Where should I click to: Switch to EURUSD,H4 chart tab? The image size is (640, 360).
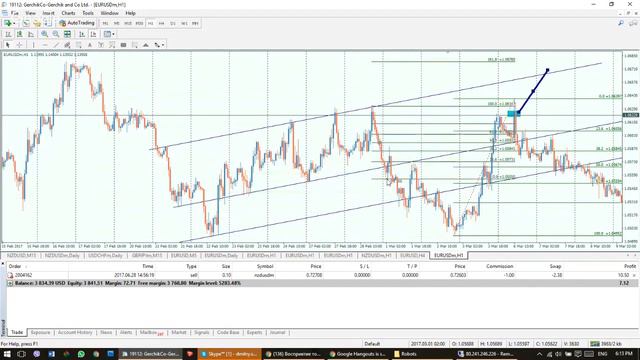point(413,256)
